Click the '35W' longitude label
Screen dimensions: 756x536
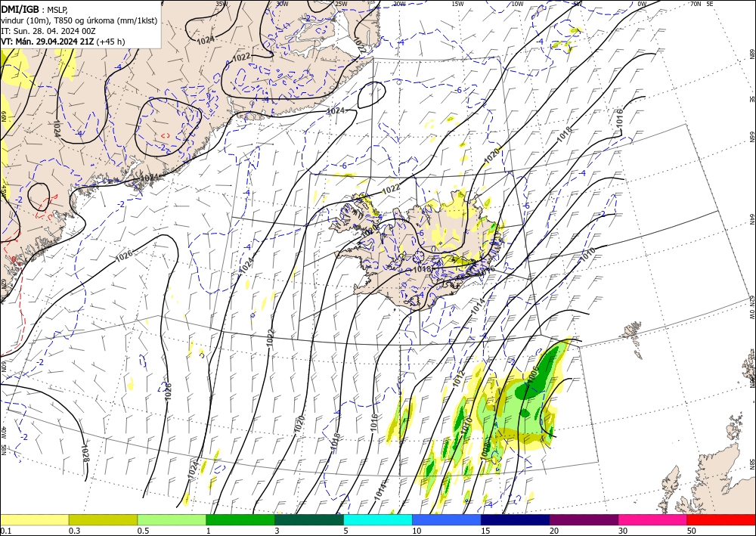pyautogui.click(x=222, y=4)
